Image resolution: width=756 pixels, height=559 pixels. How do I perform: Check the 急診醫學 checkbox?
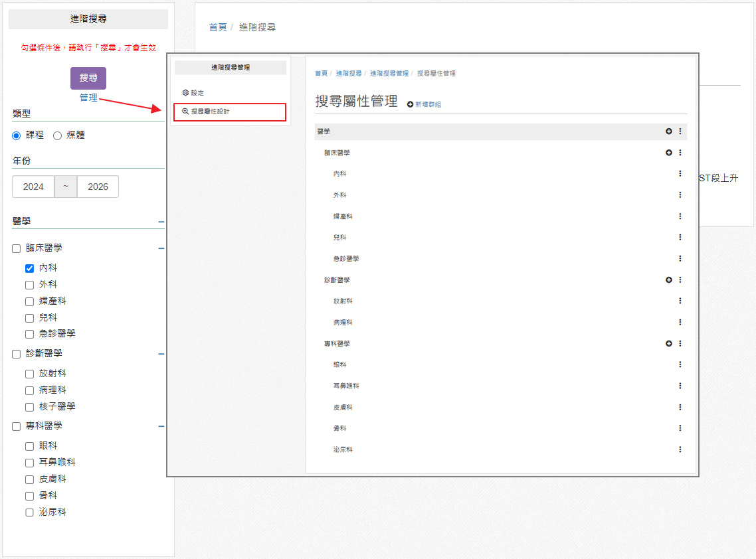point(29,334)
